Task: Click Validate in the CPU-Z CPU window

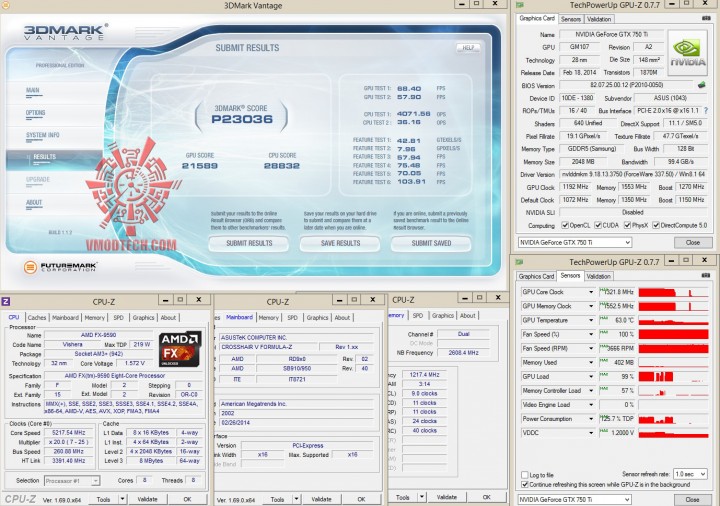Action: 147,499
